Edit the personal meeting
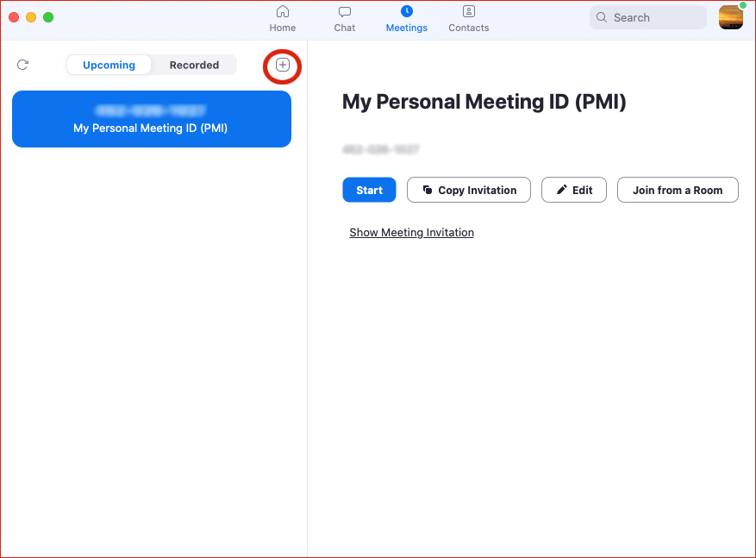Screen dimensions: 756x558 click(574, 190)
